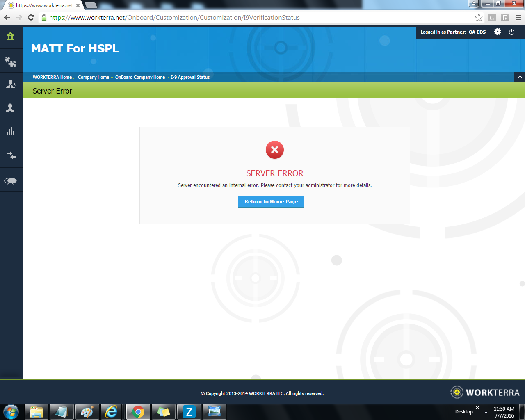Open the puzzle pieces icon in the sidebar
The width and height of the screenshot is (525, 420).
pos(11,62)
